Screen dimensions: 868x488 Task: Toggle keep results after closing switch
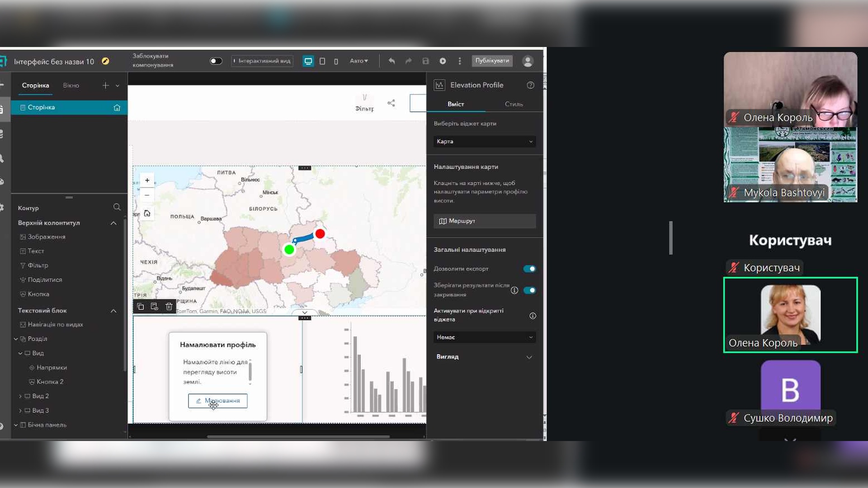coord(529,290)
